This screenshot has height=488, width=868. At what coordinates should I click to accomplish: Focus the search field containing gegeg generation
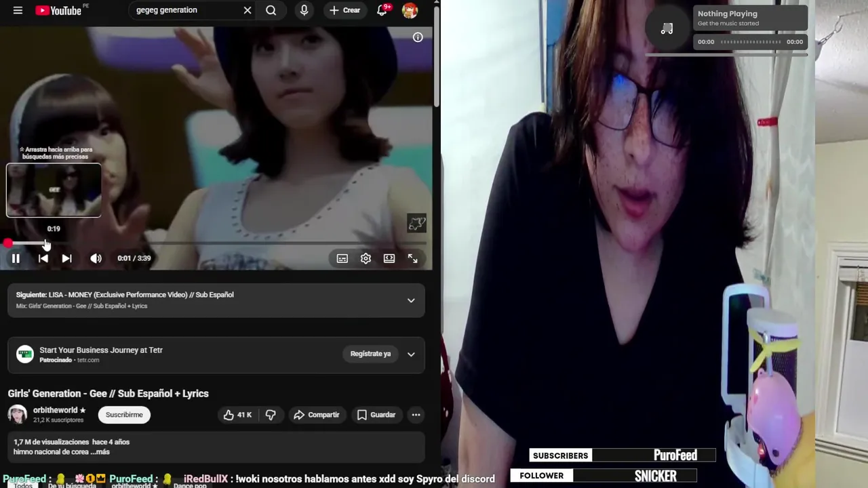185,10
